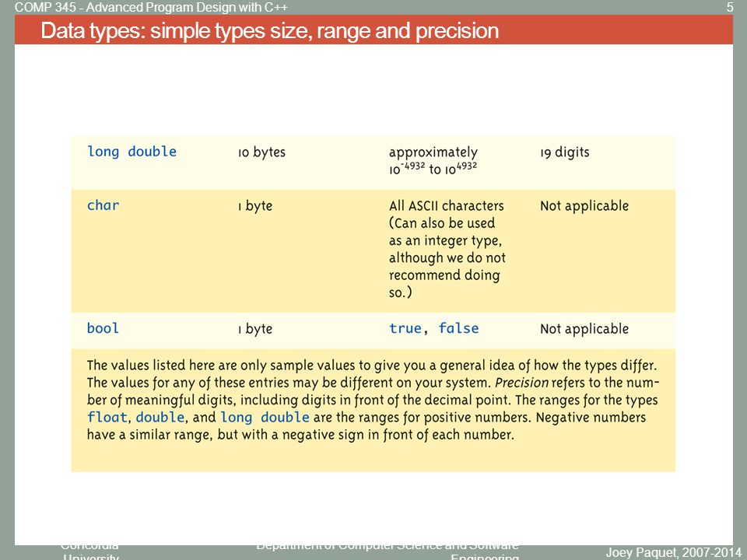Click the blue 'float' keyword in the note

[x=107, y=418]
